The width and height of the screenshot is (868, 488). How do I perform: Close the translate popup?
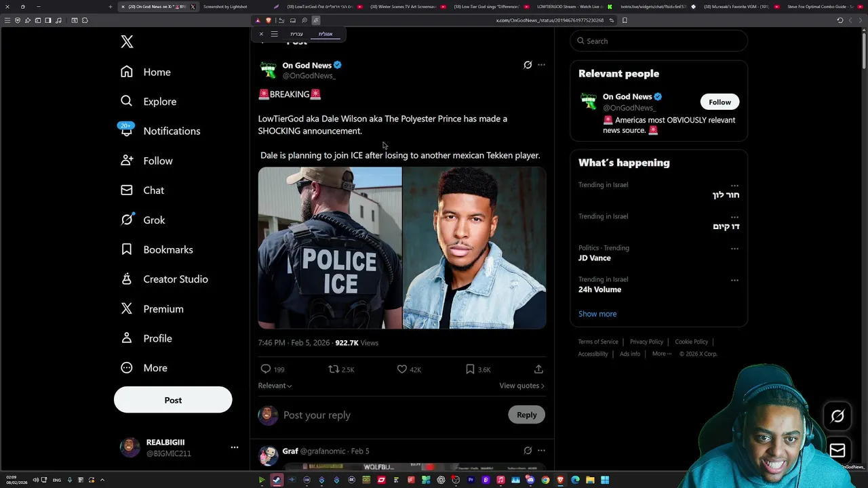(261, 34)
